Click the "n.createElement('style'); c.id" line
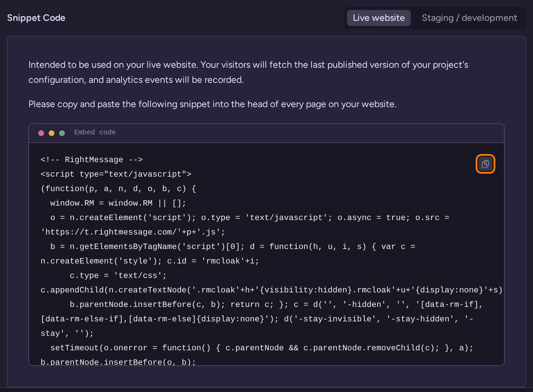Viewport: 533px width, 392px height. [150, 261]
